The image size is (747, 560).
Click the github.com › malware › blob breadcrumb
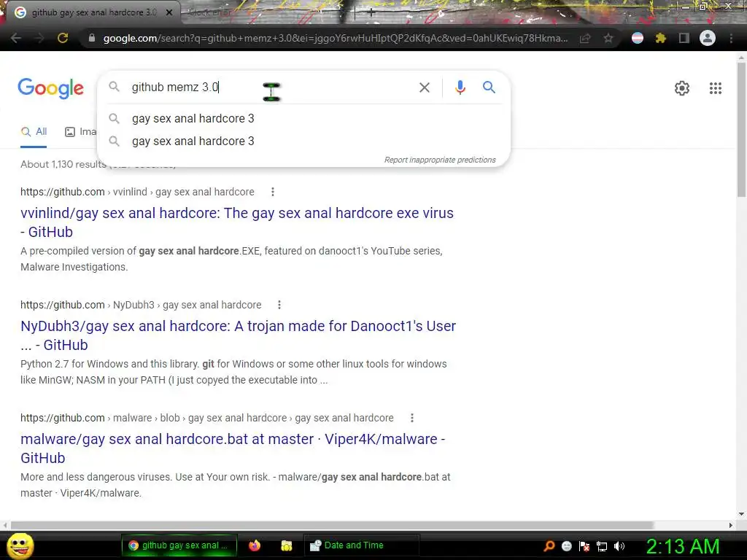[x=206, y=418]
